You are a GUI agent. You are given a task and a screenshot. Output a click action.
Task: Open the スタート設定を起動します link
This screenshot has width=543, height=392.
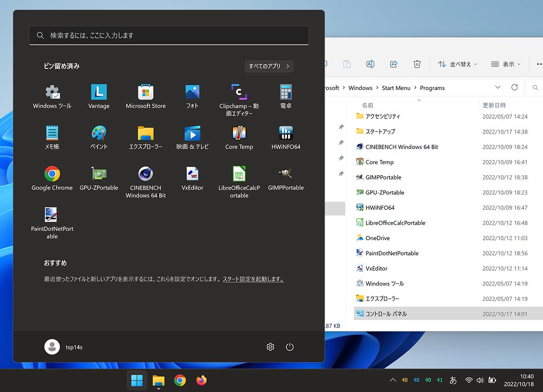pos(253,279)
